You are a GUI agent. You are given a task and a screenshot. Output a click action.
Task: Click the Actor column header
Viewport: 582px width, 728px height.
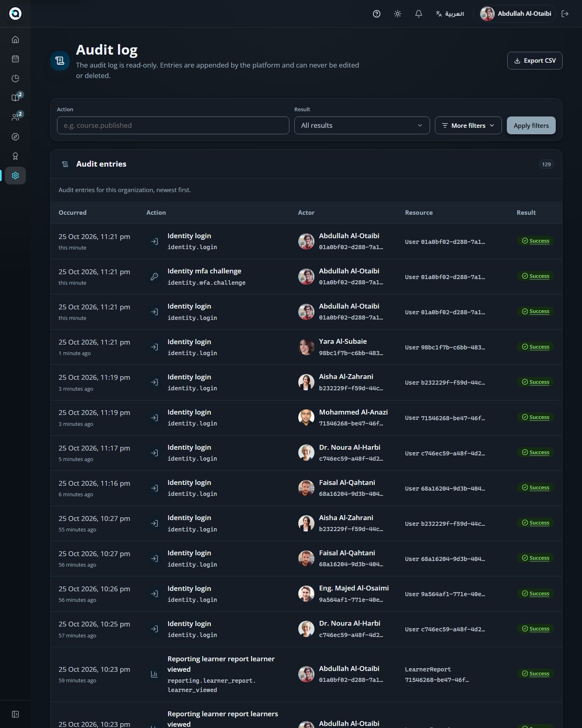tap(306, 213)
